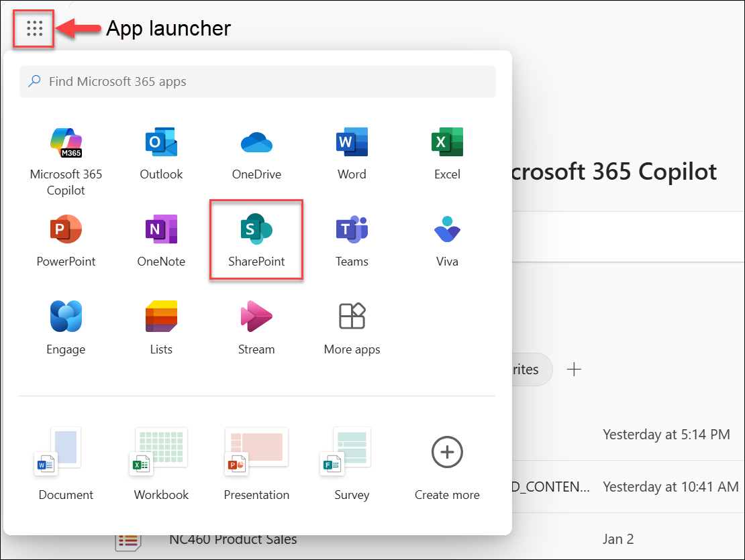
Task: Select the Word app icon
Action: point(352,153)
